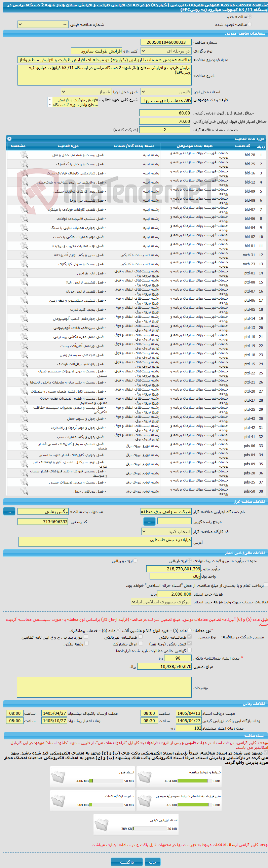Viewport: 268px width, 868px height.
Task: Click ellipsis button beside مسئول ثبت مناقصه
Action: [9, 511]
